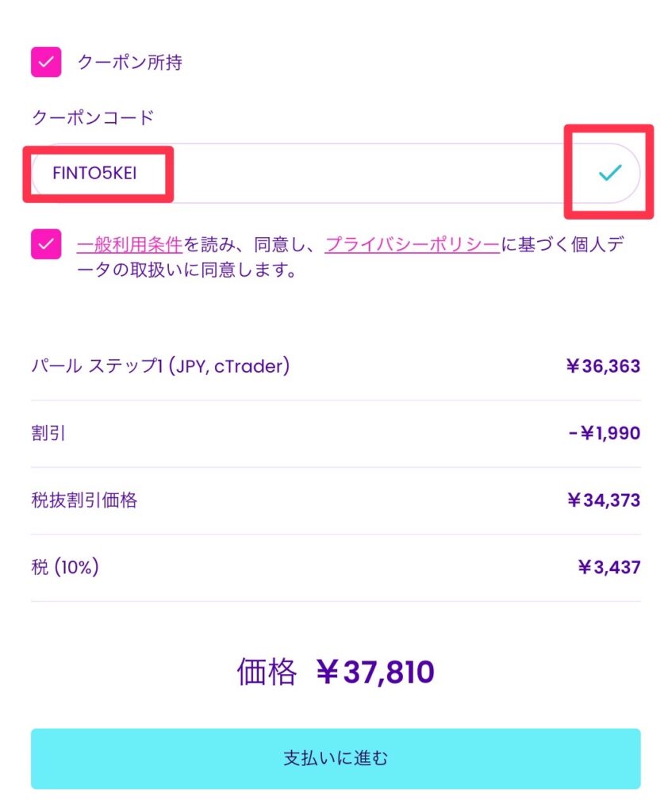Click the ¥3,437 tax amount
668x812 pixels.
608,568
